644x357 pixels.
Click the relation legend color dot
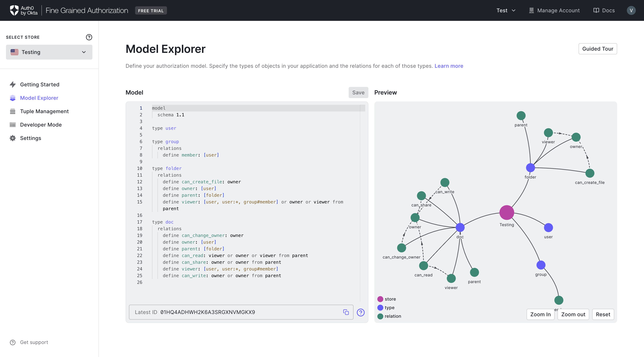click(380, 316)
